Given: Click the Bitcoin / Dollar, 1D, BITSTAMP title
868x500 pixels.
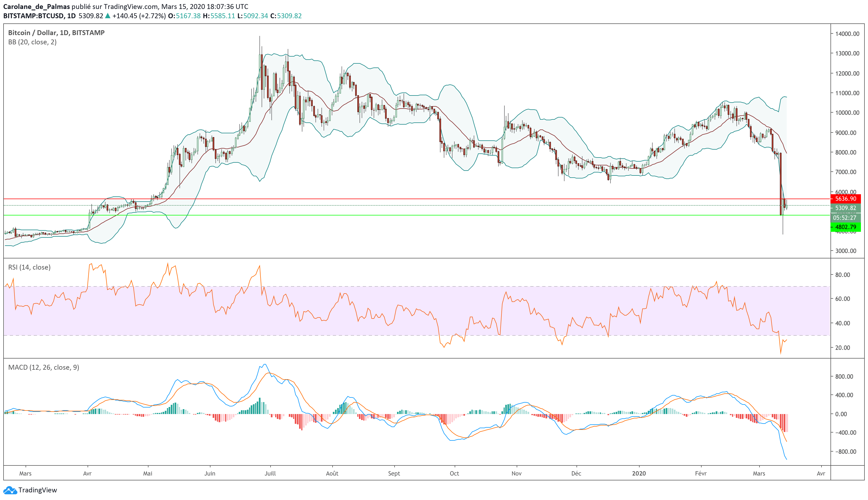Looking at the screenshot, I should [x=56, y=33].
